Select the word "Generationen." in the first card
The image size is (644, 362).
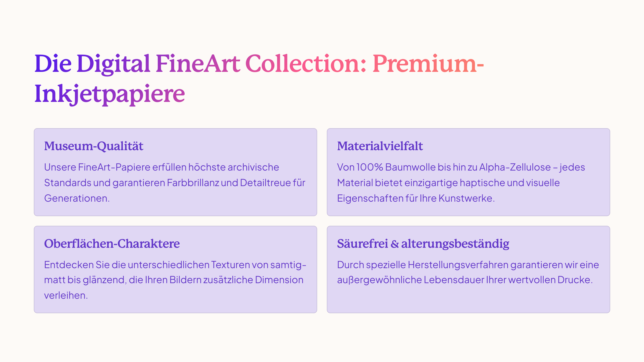(77, 198)
